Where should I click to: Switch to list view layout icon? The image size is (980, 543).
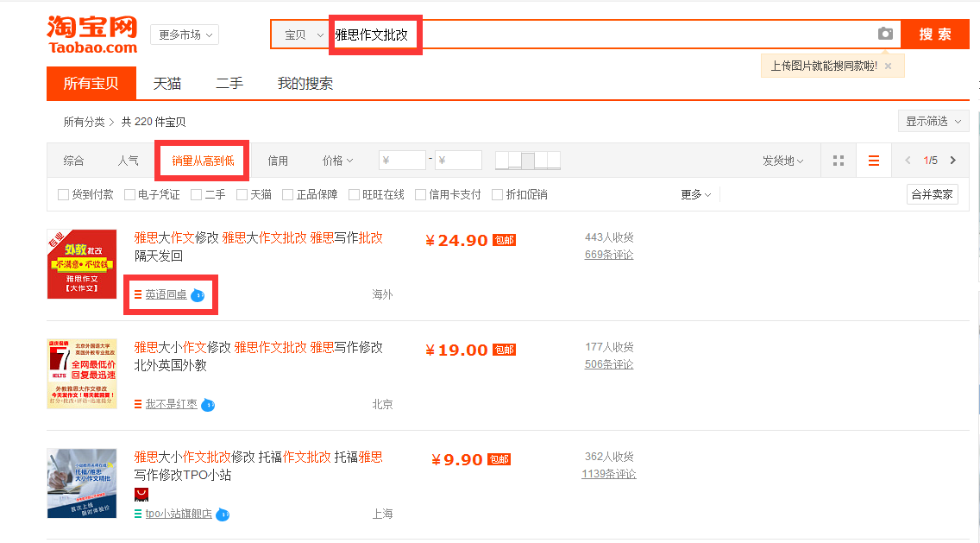[x=874, y=161]
